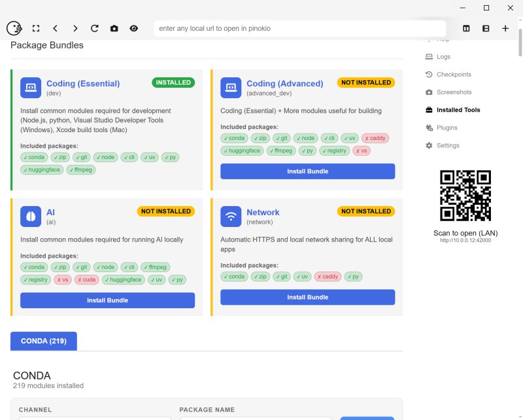This screenshot has width=523, height=420.
Task: Open the Coding (Essential) title link
Action: click(x=83, y=84)
